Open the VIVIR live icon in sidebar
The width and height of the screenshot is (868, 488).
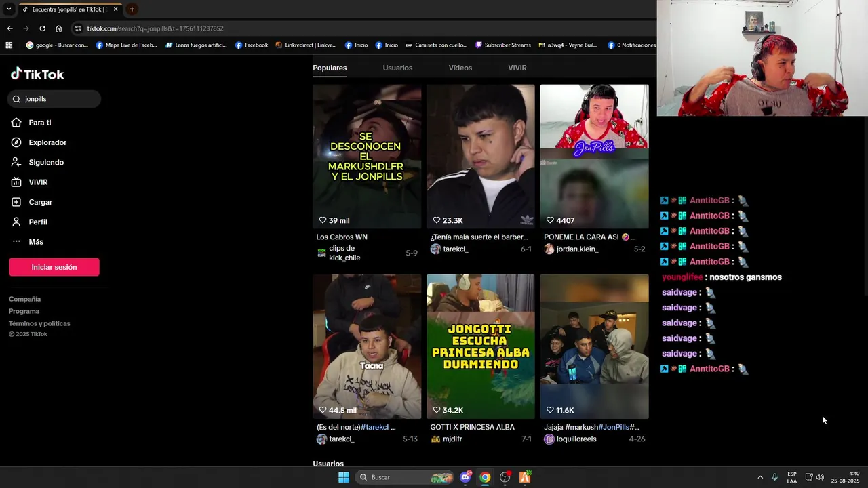coord(16,182)
